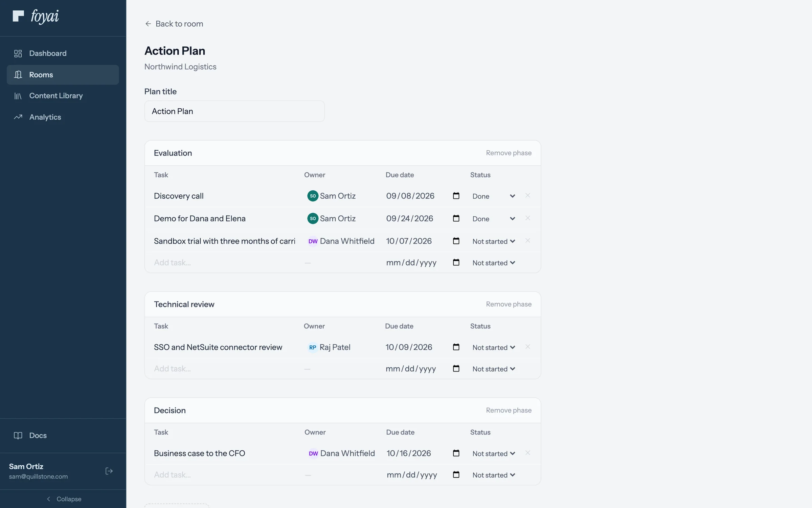
Task: Click Add task field in Decision phase
Action: [225, 474]
